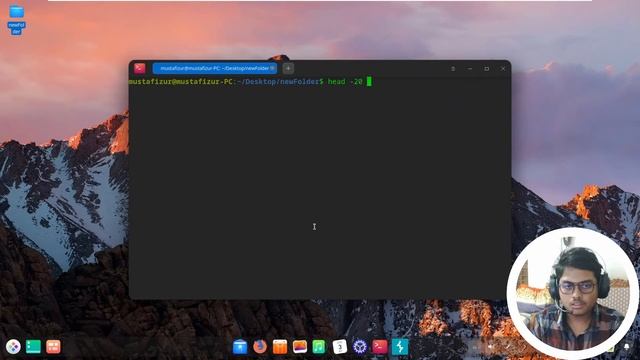Viewport: 640px width, 360px height.
Task: Close the current terminal tab
Action: [x=272, y=68]
